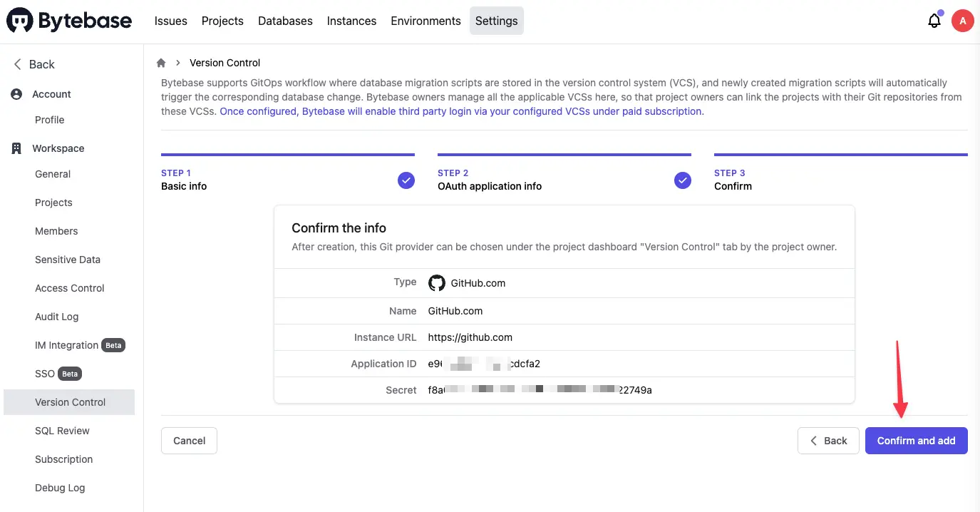Click the breadcrumb arrow before Version Control
Viewport: 980px width, 512px height.
click(x=177, y=63)
